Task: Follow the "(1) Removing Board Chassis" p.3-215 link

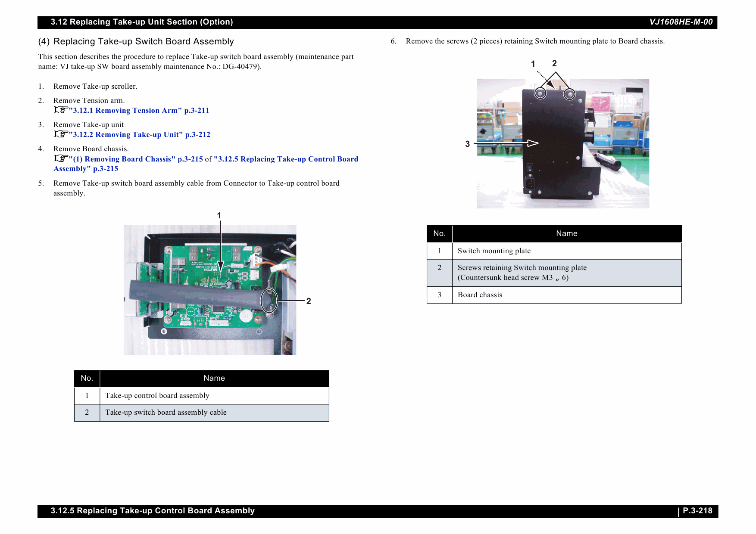Action: tap(136, 159)
